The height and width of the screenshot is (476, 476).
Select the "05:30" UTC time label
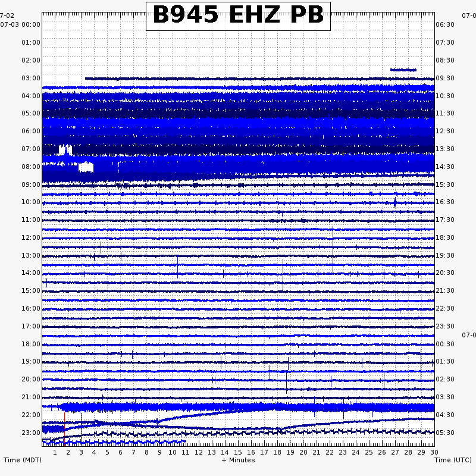pos(445,433)
